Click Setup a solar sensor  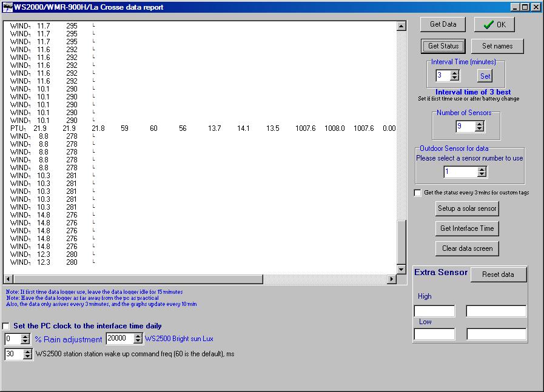pyautogui.click(x=467, y=208)
